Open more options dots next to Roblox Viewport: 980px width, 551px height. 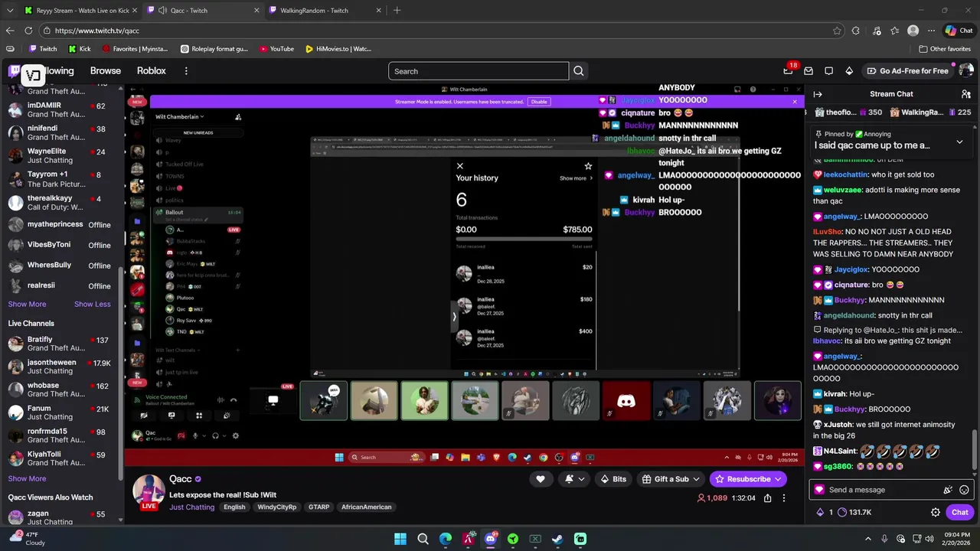pyautogui.click(x=186, y=70)
